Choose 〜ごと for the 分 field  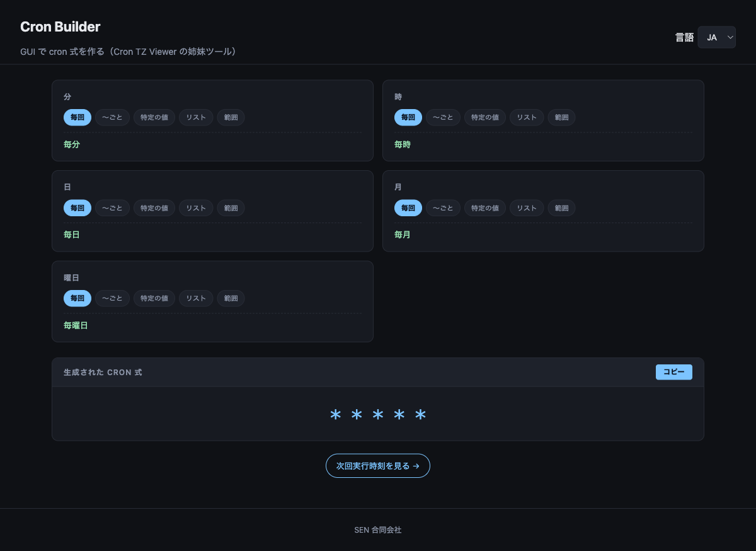112,117
